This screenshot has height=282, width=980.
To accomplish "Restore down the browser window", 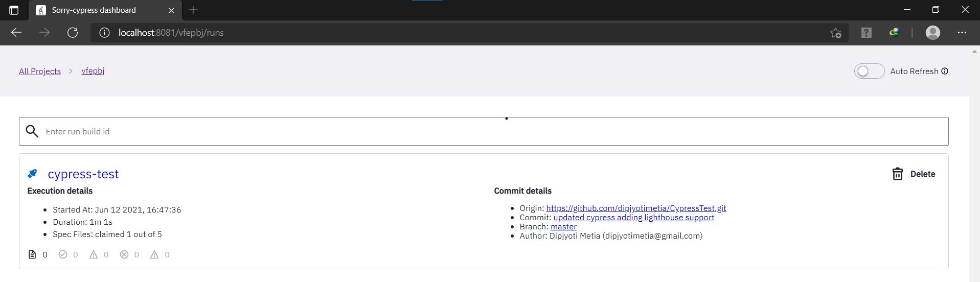I will pyautogui.click(x=936, y=10).
